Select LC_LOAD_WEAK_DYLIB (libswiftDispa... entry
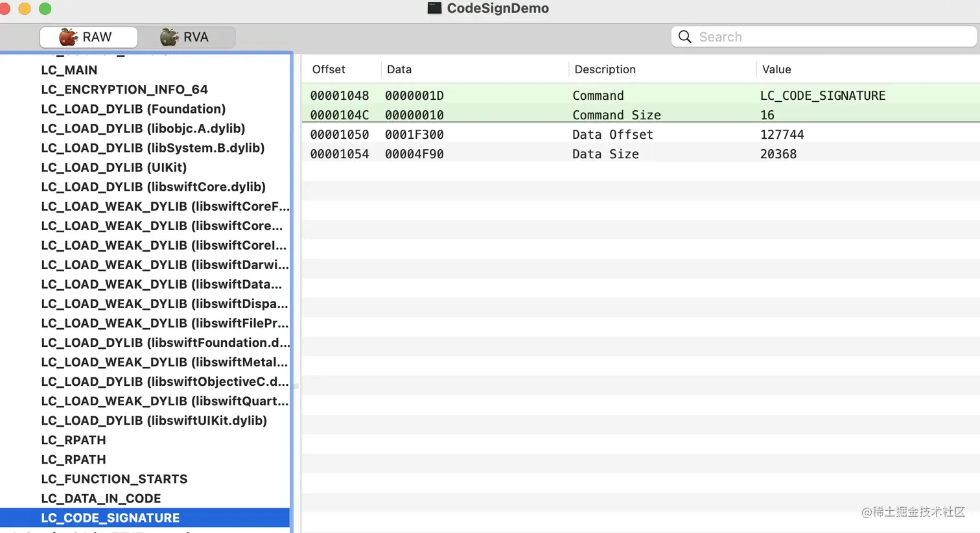Viewport: 980px width, 533px height. click(x=165, y=303)
